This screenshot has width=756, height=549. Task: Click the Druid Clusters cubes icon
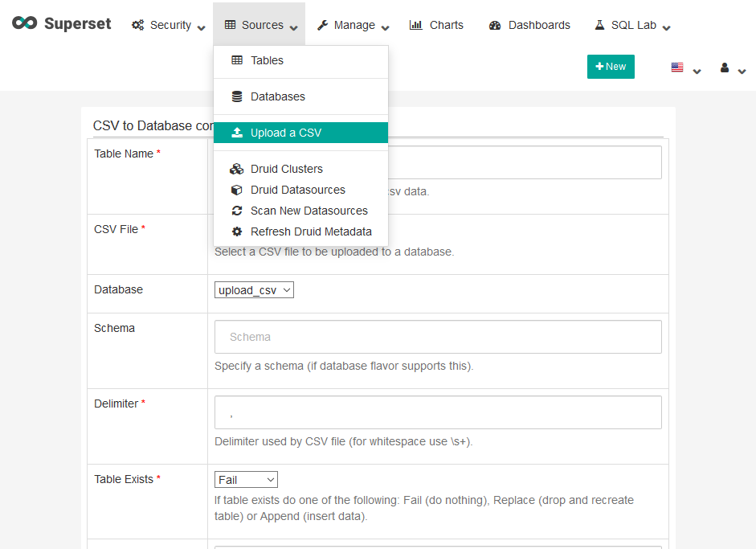[236, 169]
